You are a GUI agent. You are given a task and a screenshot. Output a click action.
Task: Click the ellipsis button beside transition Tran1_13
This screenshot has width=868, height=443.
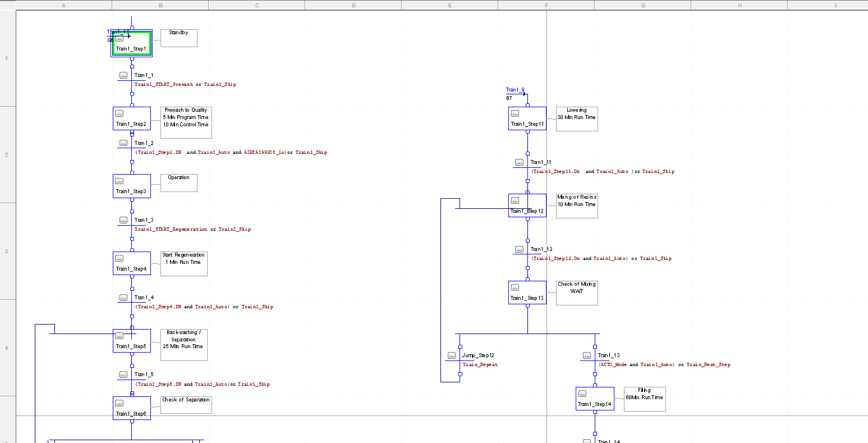pos(587,355)
